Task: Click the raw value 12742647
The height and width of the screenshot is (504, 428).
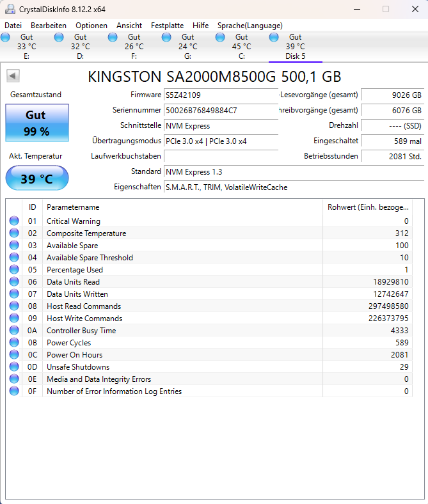Action: point(391,294)
